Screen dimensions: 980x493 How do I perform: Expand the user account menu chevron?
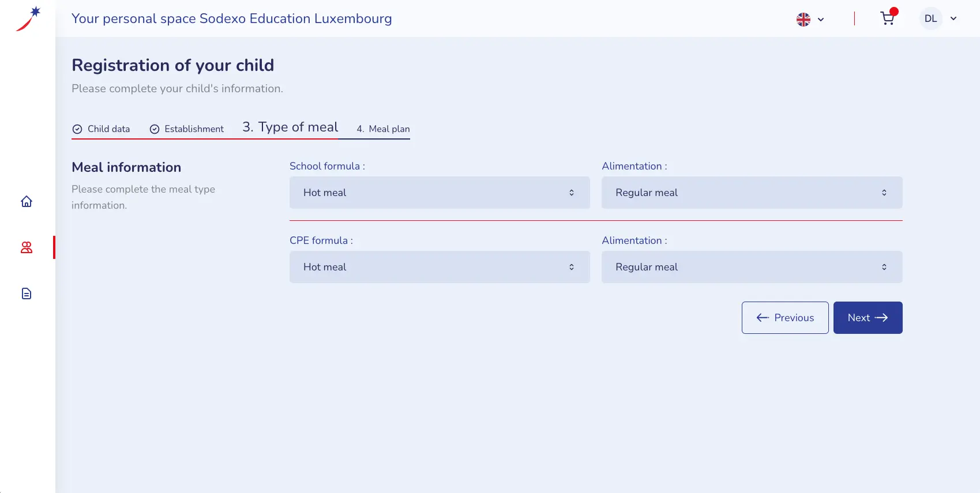(953, 18)
